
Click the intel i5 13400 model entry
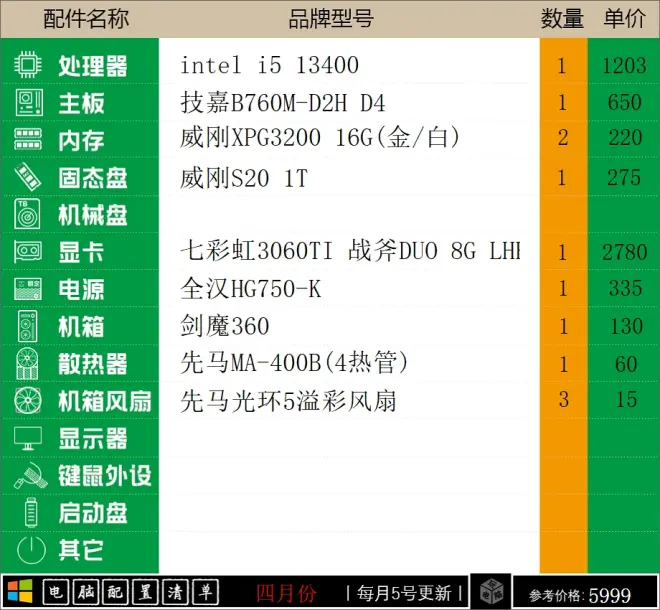tap(269, 67)
